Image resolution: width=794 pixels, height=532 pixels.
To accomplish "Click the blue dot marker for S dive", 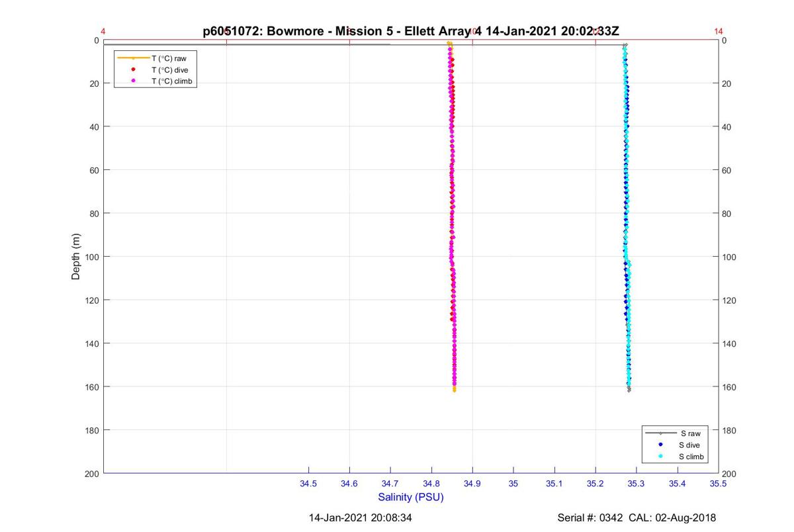I will 660,445.
